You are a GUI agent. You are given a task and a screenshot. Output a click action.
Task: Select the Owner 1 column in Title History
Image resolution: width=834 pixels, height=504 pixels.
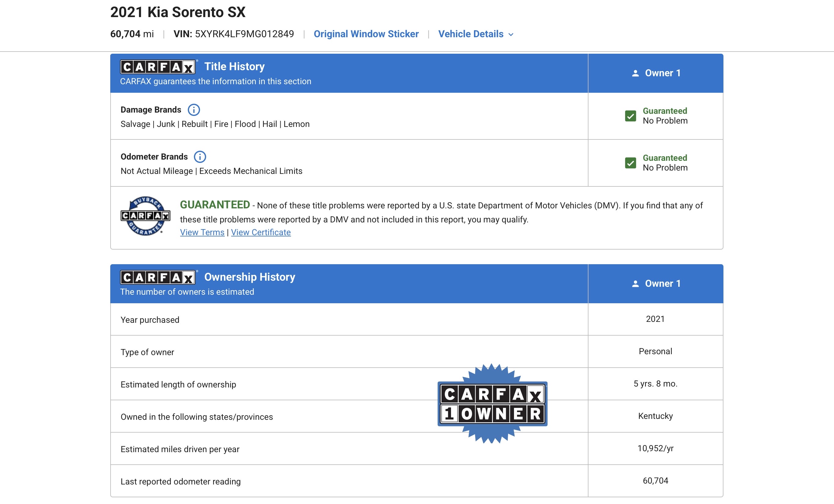point(656,73)
